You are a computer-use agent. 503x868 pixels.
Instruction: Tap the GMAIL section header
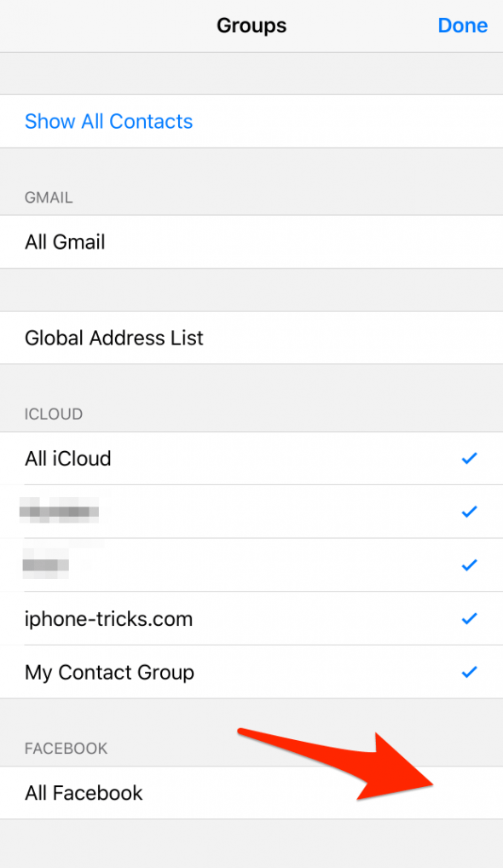pos(48,197)
